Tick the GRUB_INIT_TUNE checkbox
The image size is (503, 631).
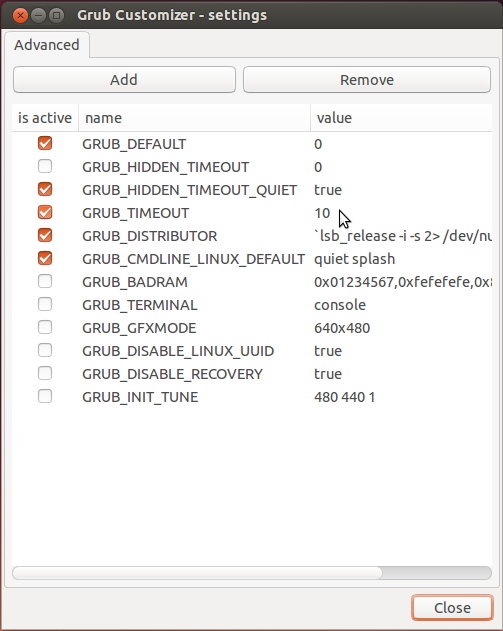tap(45, 396)
